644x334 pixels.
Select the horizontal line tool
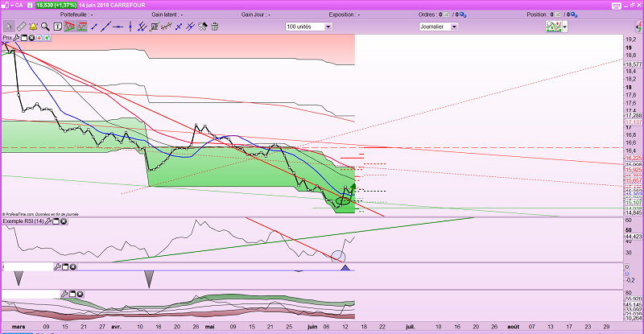click(118, 27)
